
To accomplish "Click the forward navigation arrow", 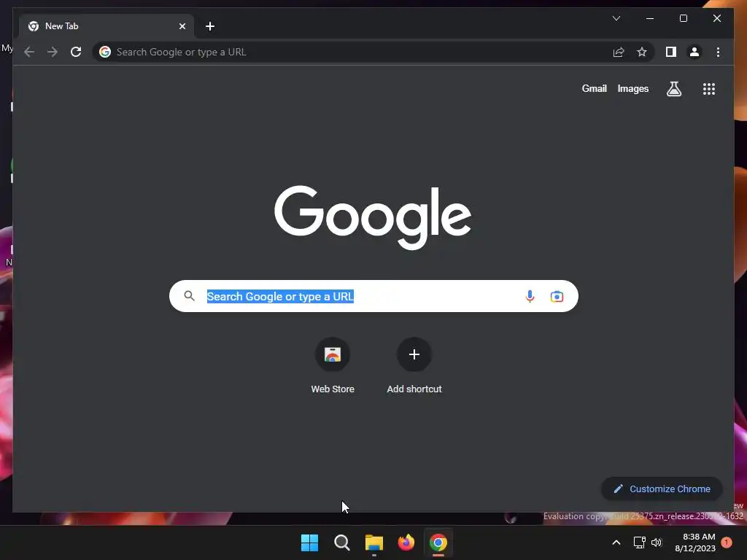I will pos(53,52).
